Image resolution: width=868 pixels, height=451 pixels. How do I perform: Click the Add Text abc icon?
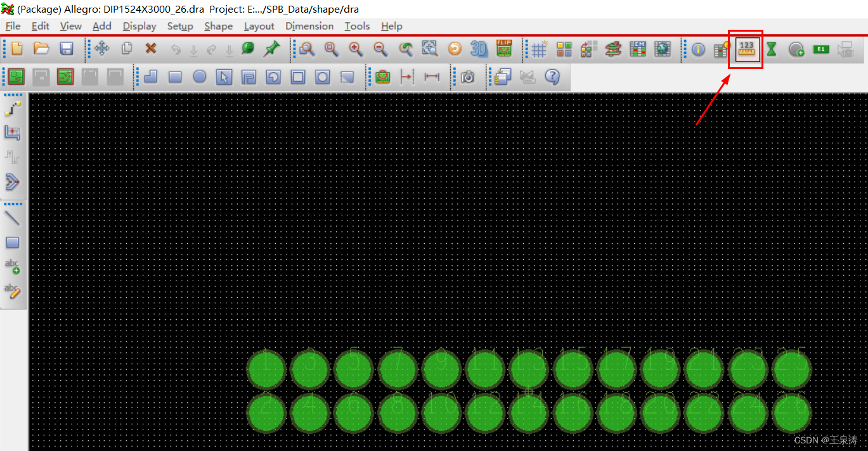tap(13, 266)
